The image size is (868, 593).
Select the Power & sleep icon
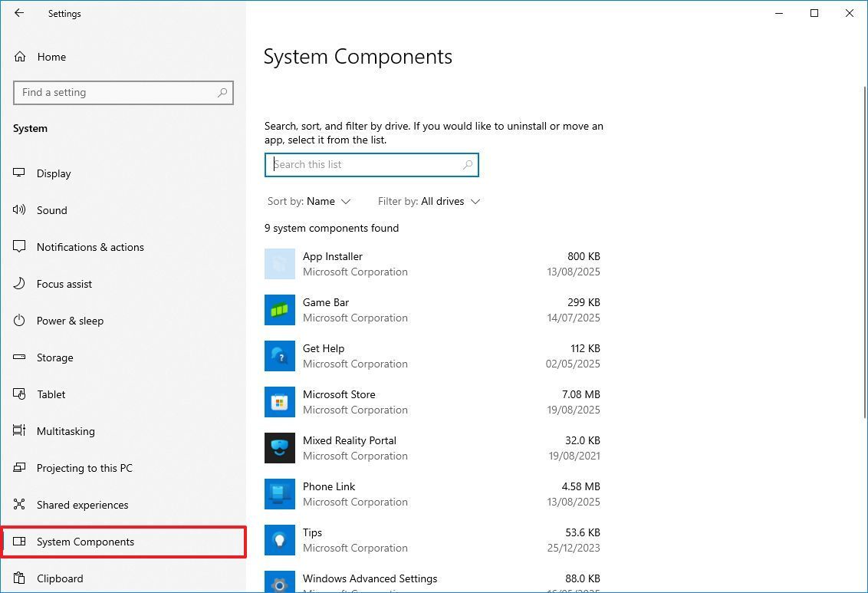pos(18,321)
